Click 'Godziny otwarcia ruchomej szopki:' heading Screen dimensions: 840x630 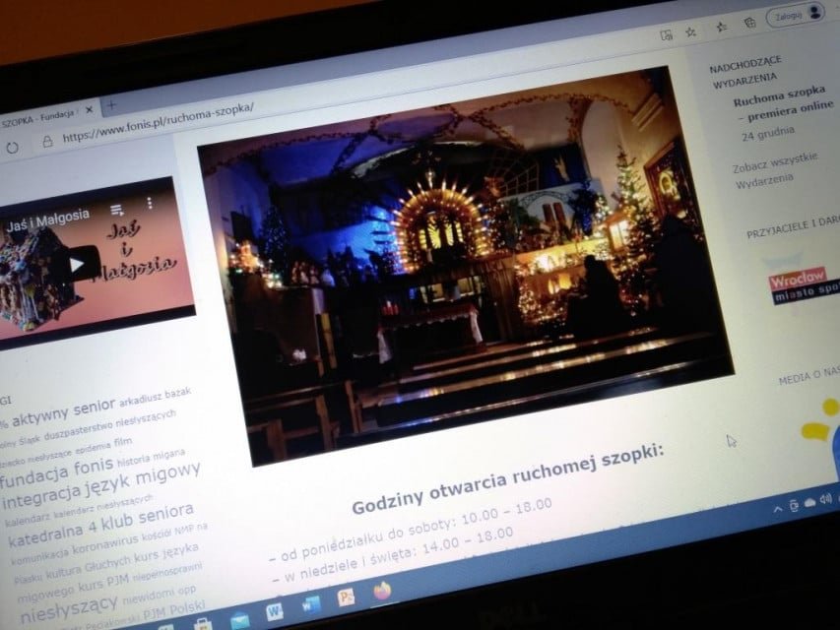click(508, 477)
